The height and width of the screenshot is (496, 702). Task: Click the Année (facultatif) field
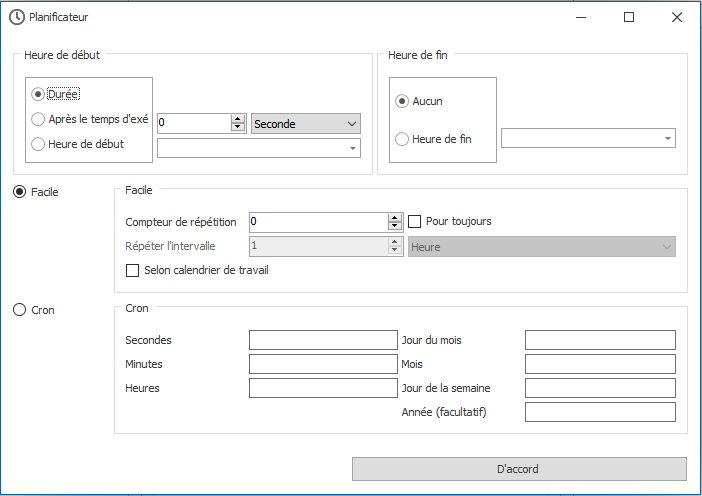tap(600, 412)
